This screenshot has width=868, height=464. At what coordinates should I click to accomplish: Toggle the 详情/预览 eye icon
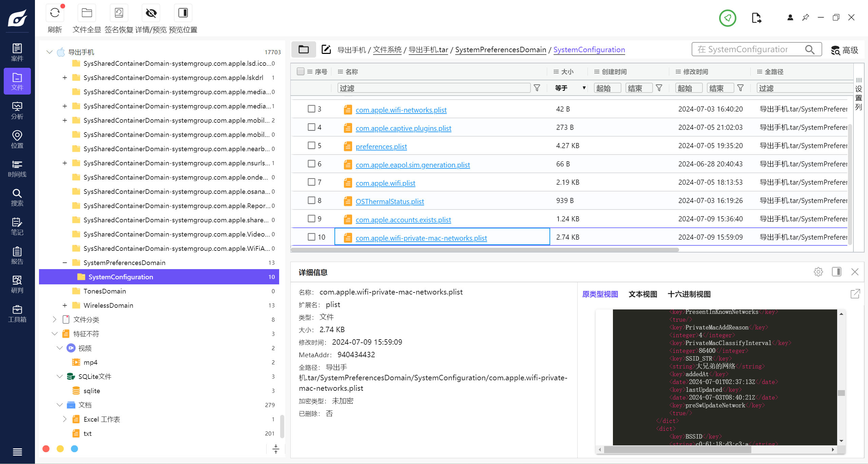tap(151, 13)
